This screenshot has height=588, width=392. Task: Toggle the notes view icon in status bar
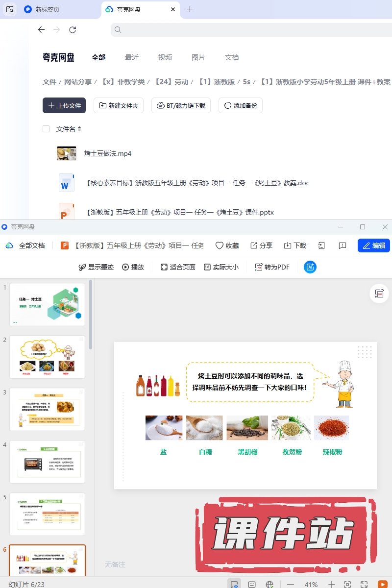click(x=252, y=584)
